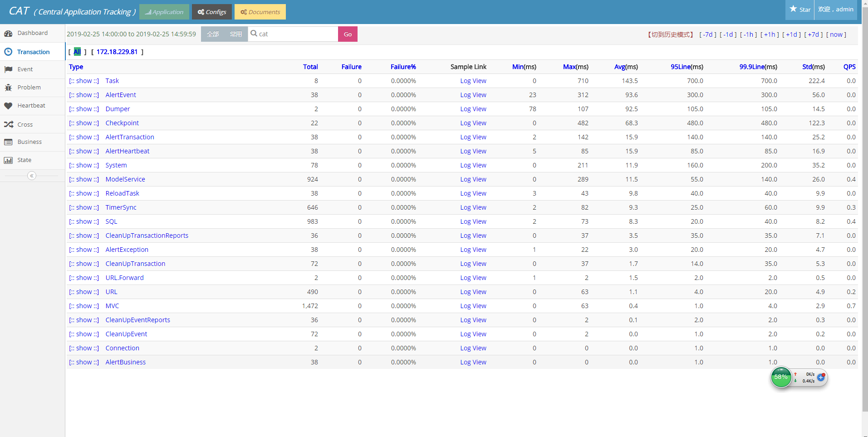The image size is (868, 437).
Task: Click the Problem bug icon
Action: click(x=8, y=88)
